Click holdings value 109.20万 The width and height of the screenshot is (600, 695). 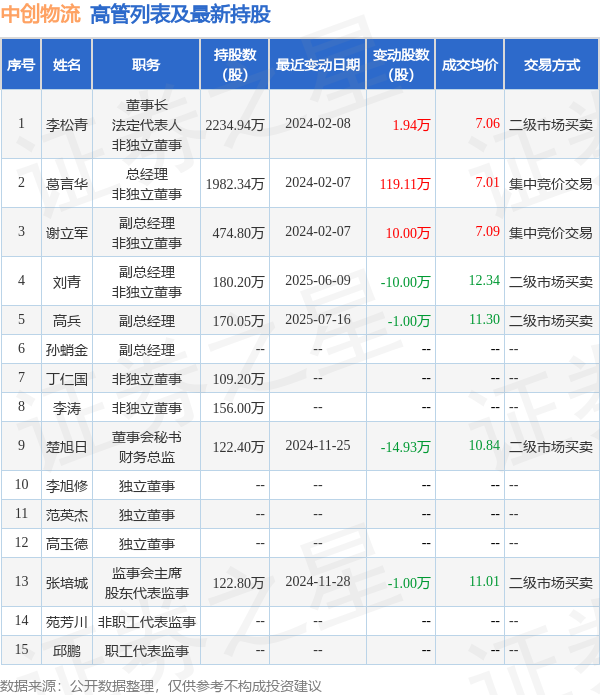238,379
